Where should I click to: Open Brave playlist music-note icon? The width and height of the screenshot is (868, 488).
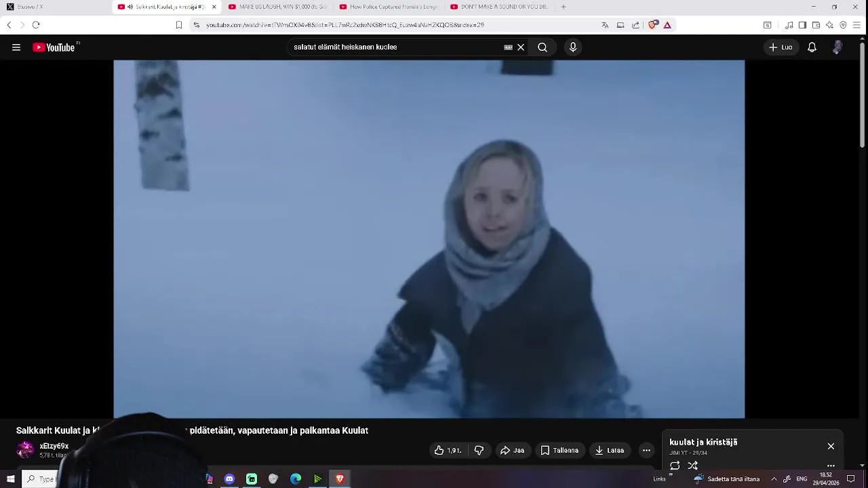(789, 25)
